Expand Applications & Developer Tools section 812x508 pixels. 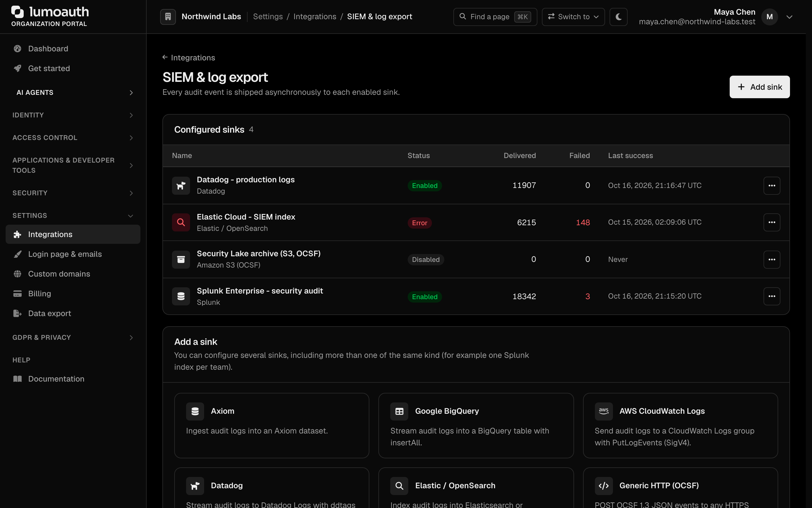pyautogui.click(x=73, y=165)
